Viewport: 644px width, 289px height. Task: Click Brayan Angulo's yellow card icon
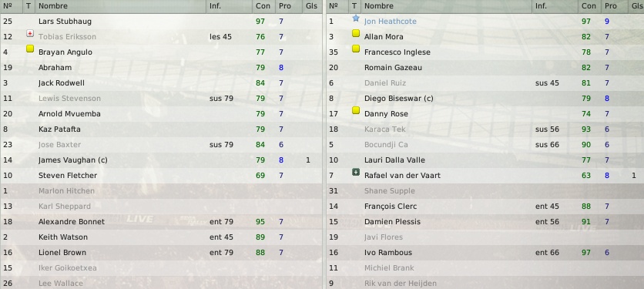pyautogui.click(x=29, y=49)
